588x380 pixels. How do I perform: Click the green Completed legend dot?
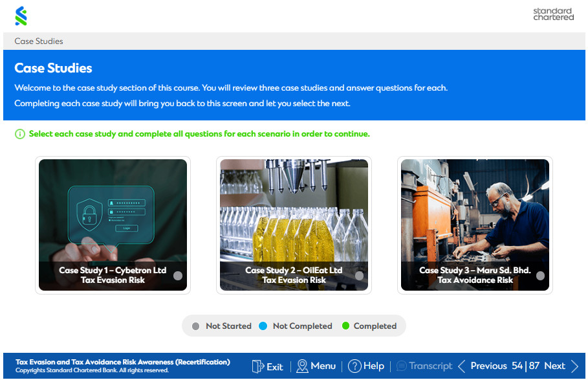coord(346,326)
